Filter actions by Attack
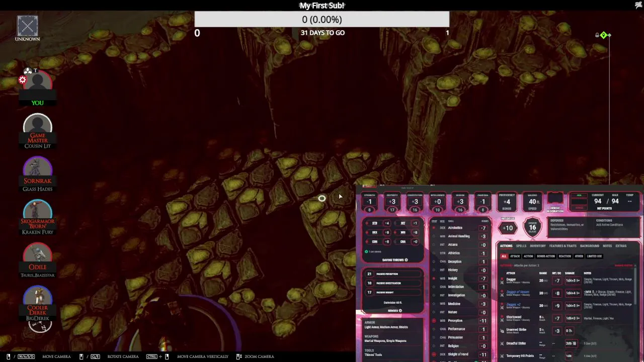Viewport: 644px width, 362px height. [x=515, y=256]
